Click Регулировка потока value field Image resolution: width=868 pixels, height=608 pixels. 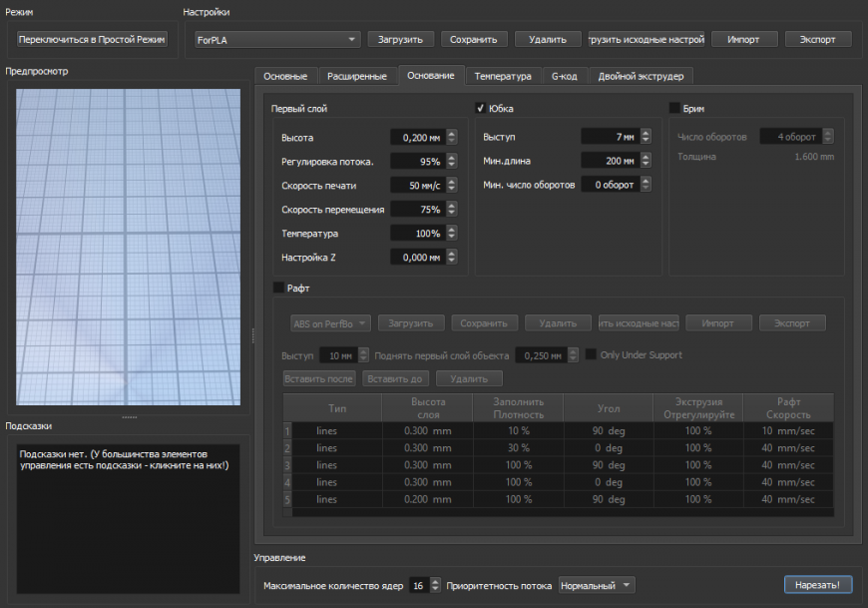click(x=418, y=161)
